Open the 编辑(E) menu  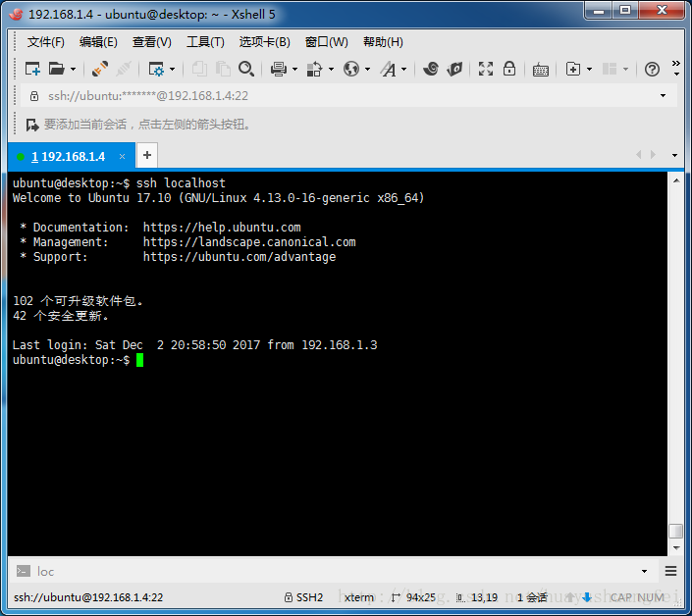tap(98, 42)
